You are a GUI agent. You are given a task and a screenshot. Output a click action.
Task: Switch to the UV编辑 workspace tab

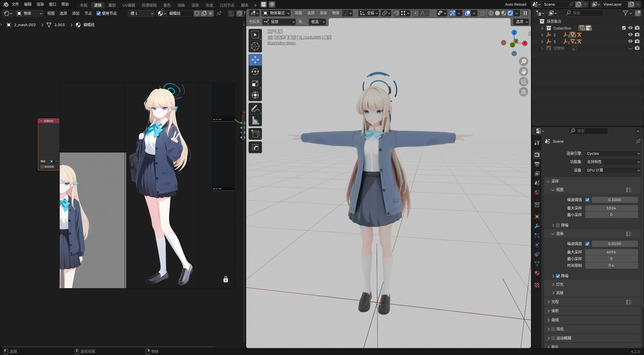point(128,5)
